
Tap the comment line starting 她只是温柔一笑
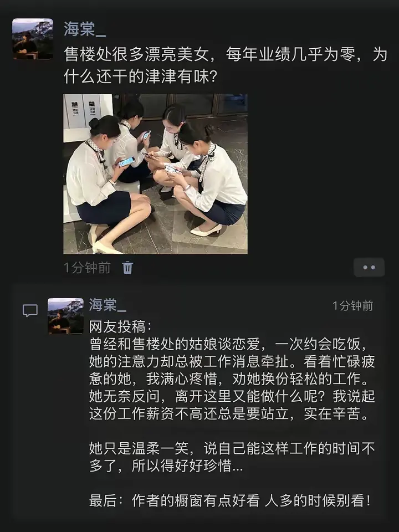(x=232, y=448)
